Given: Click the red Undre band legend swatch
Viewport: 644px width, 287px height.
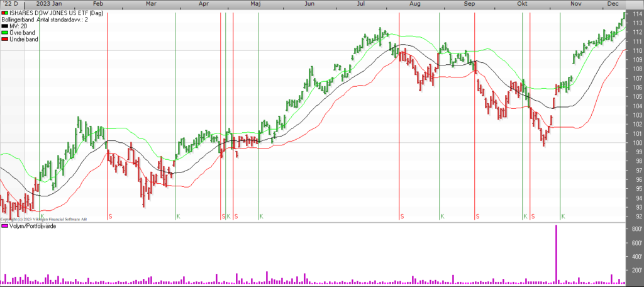Looking at the screenshot, I should (x=5, y=39).
